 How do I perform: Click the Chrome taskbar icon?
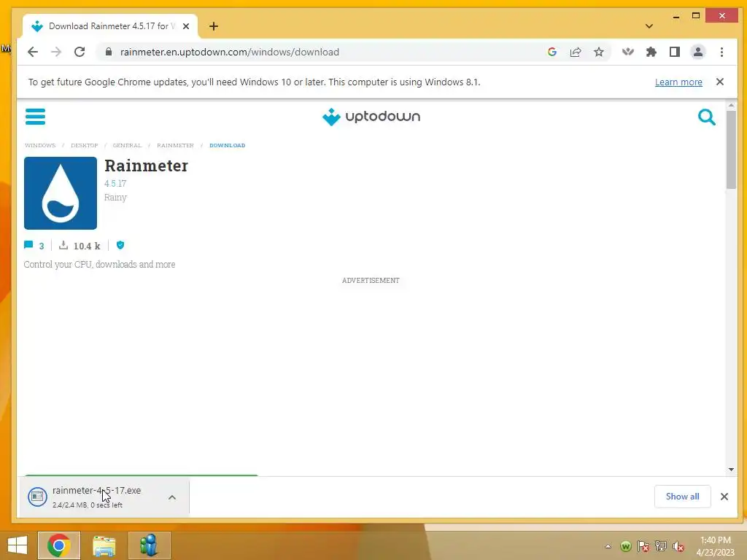click(58, 545)
